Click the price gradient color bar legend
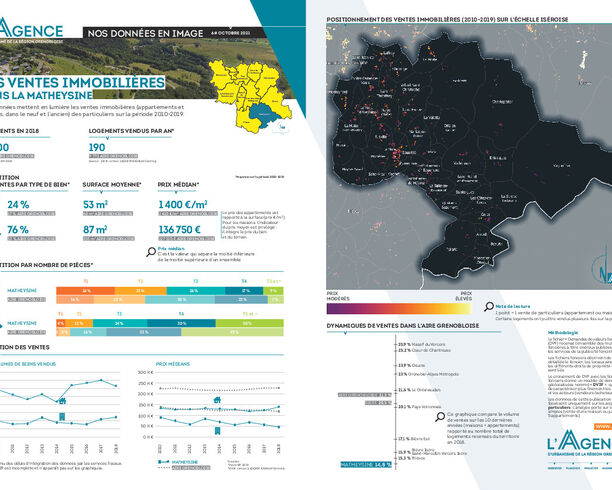This screenshot has height=490, width=612. (x=399, y=309)
